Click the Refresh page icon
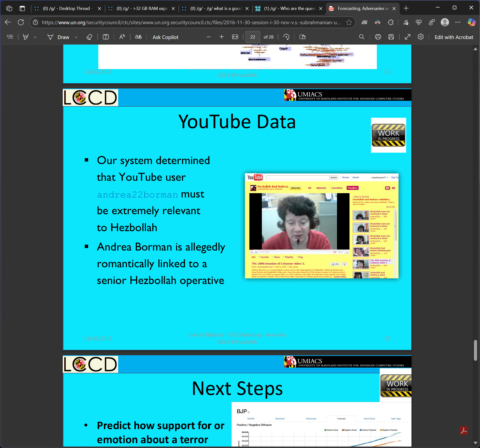 pos(21,22)
